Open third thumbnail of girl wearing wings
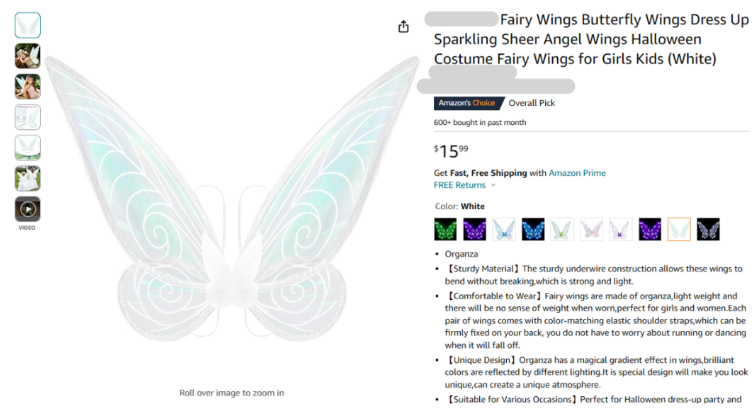The width and height of the screenshot is (756, 417). click(28, 87)
